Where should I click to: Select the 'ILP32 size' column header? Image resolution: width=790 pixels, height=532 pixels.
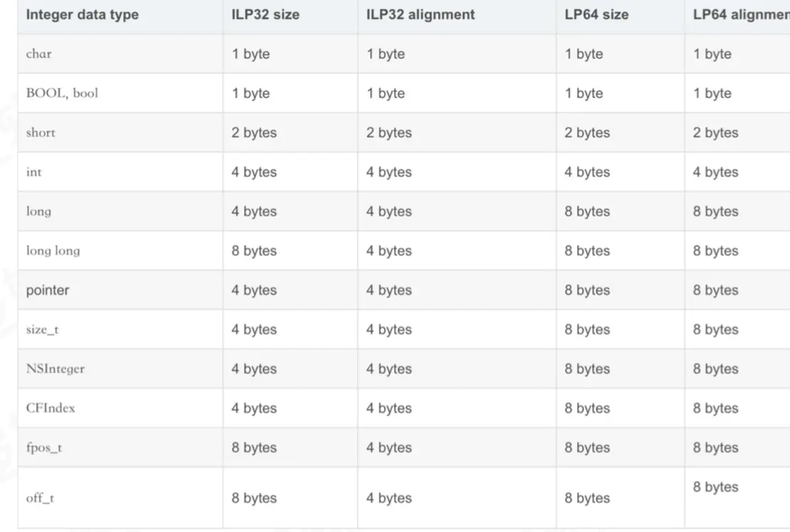click(266, 15)
